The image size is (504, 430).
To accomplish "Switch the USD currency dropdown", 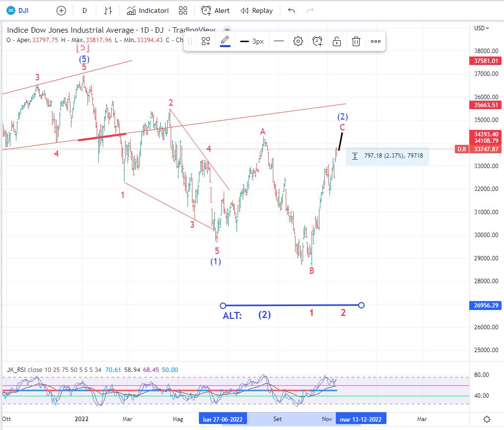I will [481, 28].
